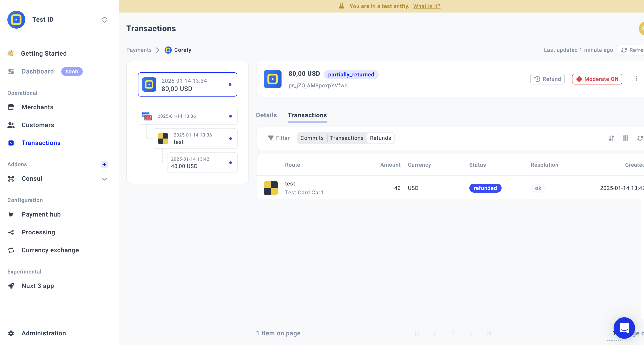Expand the Test ID entity switcher
644x345 pixels.
[104, 20]
